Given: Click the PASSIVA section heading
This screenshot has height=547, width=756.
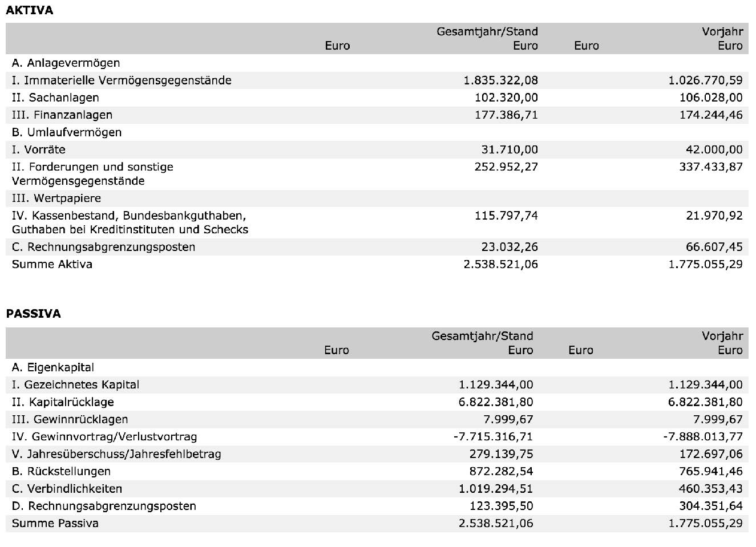Looking at the screenshot, I should 33,314.
